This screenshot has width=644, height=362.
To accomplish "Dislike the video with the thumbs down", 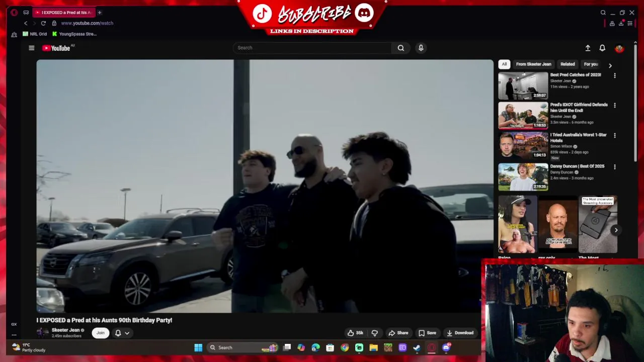I will 374,333.
